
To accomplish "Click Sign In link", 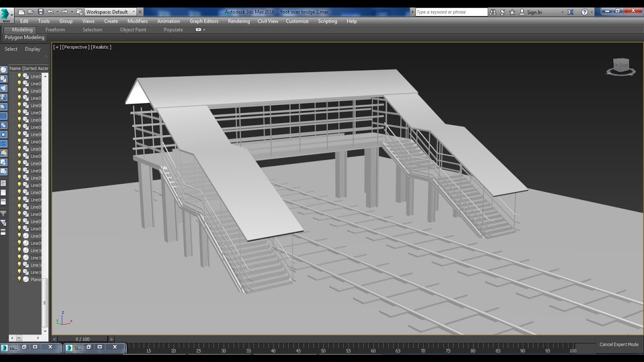I will (x=534, y=12).
